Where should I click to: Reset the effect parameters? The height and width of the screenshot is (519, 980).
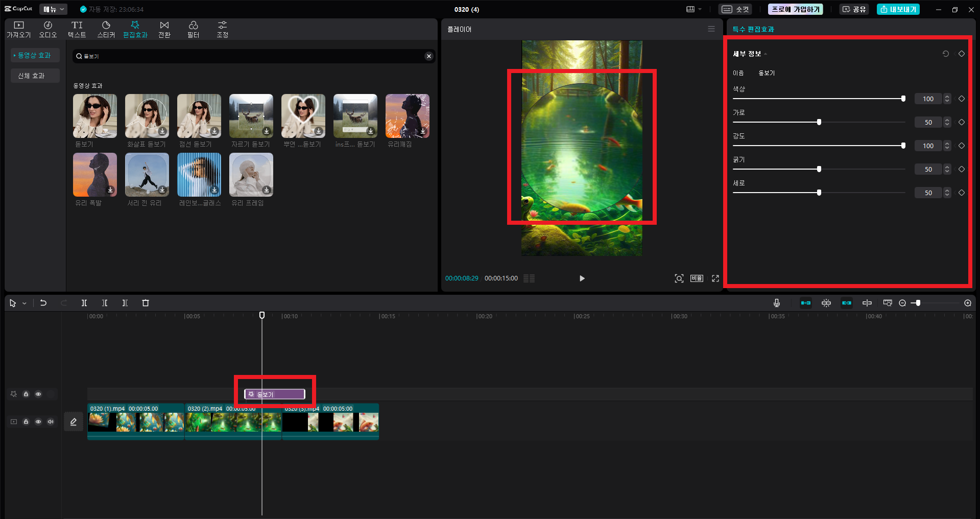[x=946, y=54]
